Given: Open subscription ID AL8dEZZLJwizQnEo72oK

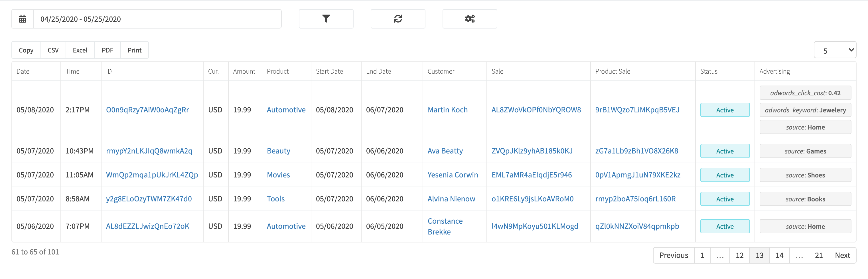Looking at the screenshot, I should (148, 226).
